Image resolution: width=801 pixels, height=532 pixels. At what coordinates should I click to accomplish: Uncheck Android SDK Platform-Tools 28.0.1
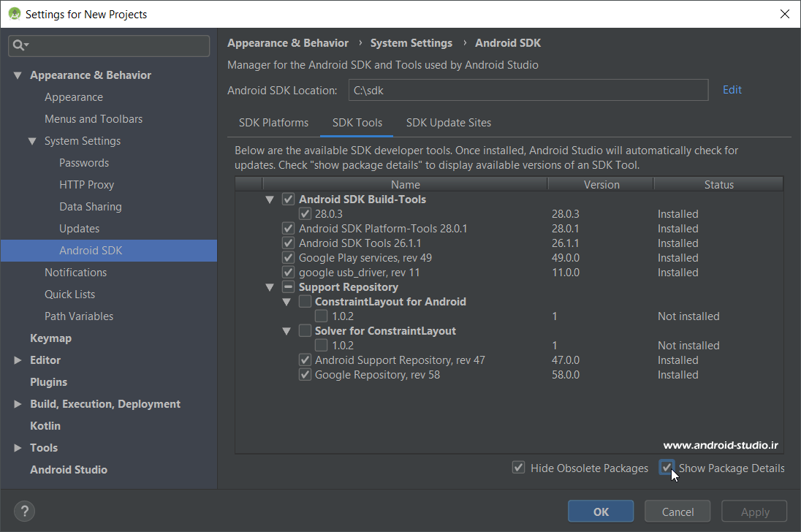[288, 228]
